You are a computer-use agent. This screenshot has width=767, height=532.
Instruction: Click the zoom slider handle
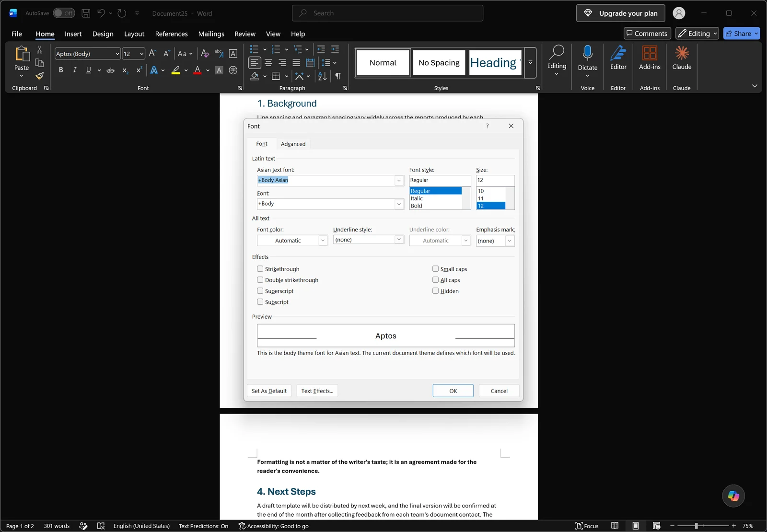click(696, 526)
